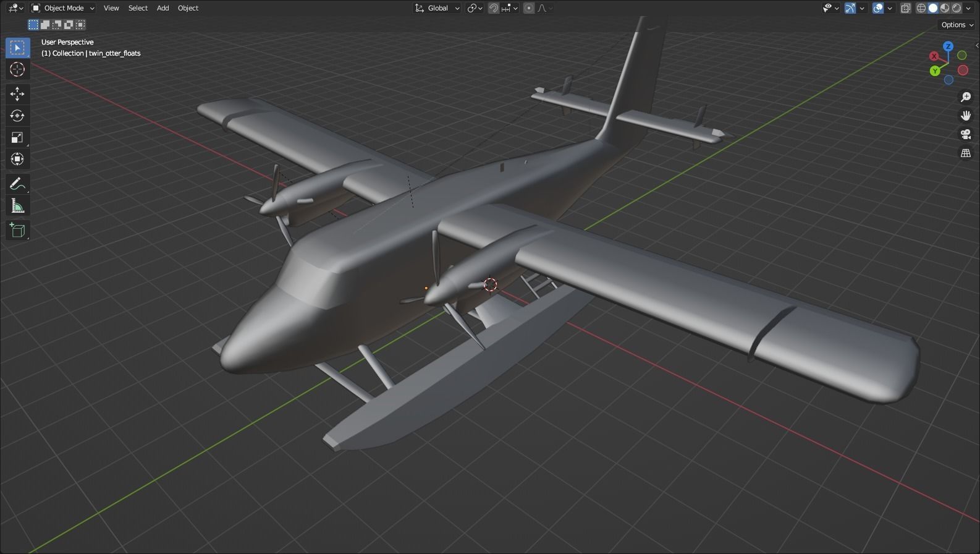980x554 pixels.
Task: Open the Object menu
Action: (x=188, y=8)
